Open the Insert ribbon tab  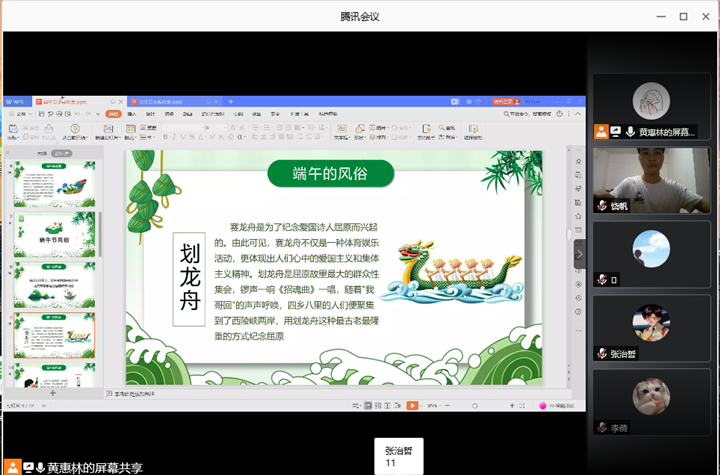pos(132,114)
